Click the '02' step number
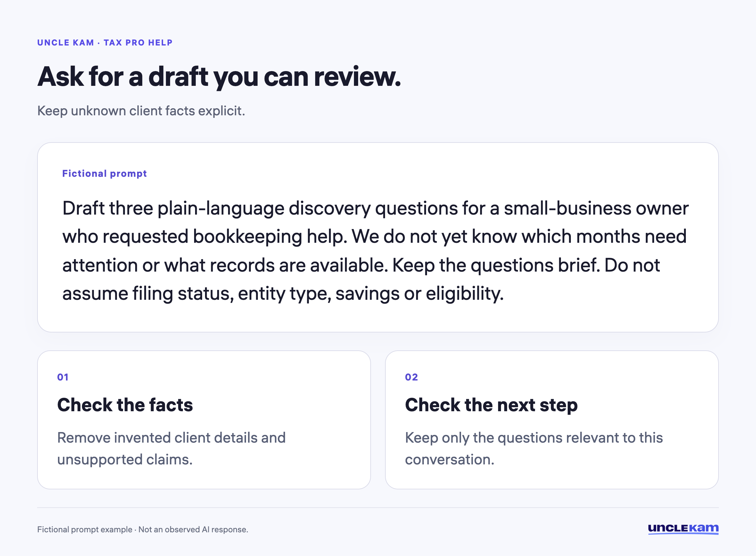The image size is (756, 556). tap(411, 377)
